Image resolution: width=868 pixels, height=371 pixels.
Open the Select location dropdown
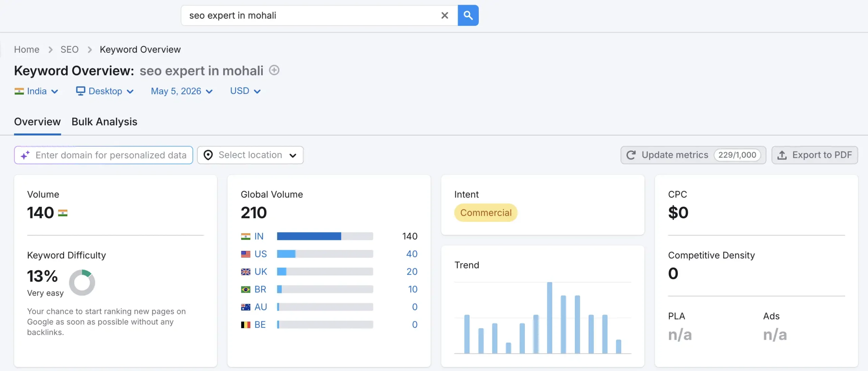tap(250, 155)
